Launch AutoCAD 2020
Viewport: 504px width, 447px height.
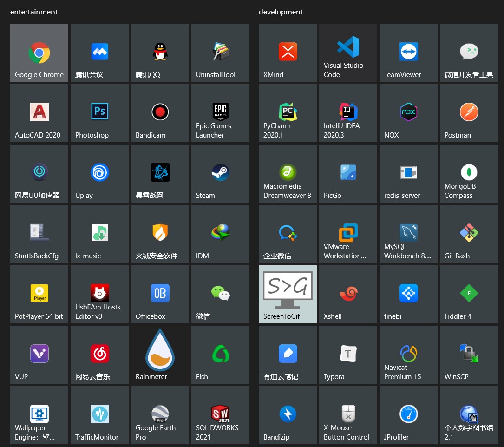click(39, 113)
